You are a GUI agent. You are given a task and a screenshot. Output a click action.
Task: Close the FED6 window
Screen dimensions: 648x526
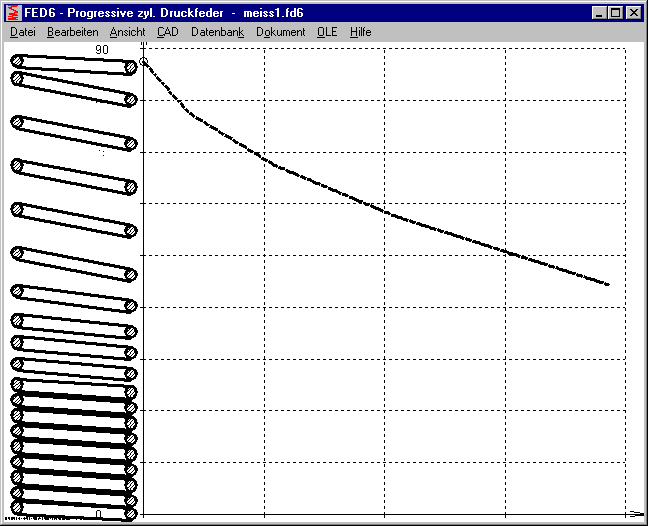[x=633, y=13]
